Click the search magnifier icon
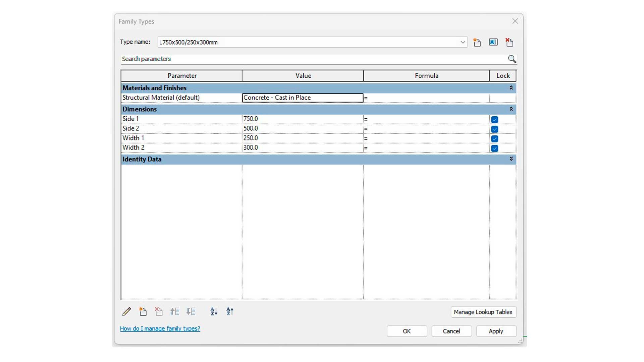The image size is (644, 362). [512, 59]
